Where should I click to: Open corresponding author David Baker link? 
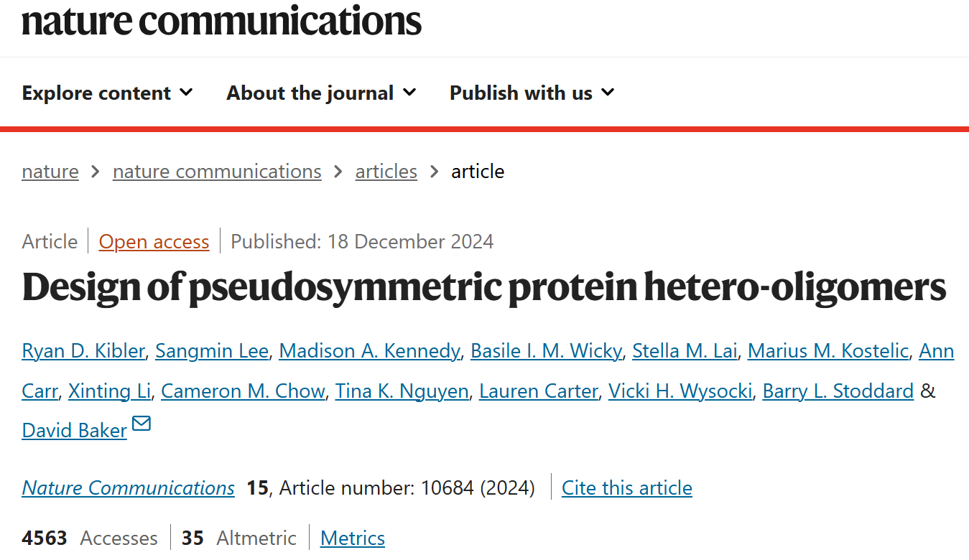pyautogui.click(x=75, y=431)
